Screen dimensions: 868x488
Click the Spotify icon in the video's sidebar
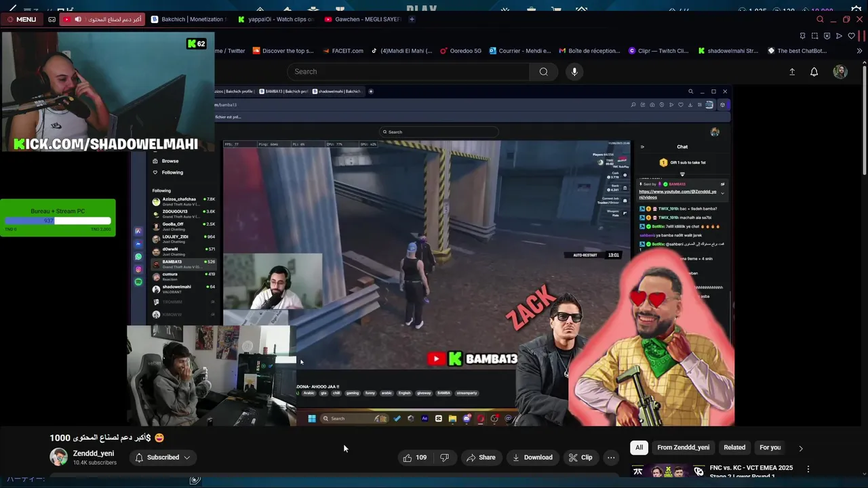[x=138, y=282]
